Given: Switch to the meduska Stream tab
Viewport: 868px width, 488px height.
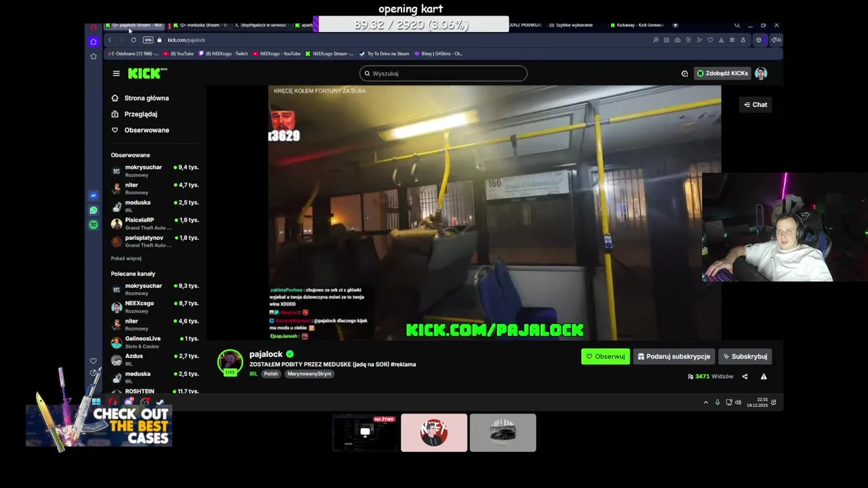Looking at the screenshot, I should coord(201,25).
